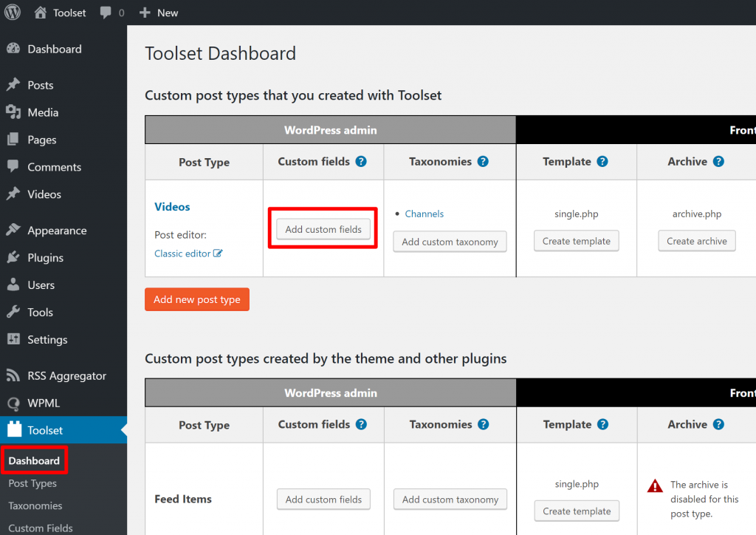Click the Feed Items post type name

point(183,499)
